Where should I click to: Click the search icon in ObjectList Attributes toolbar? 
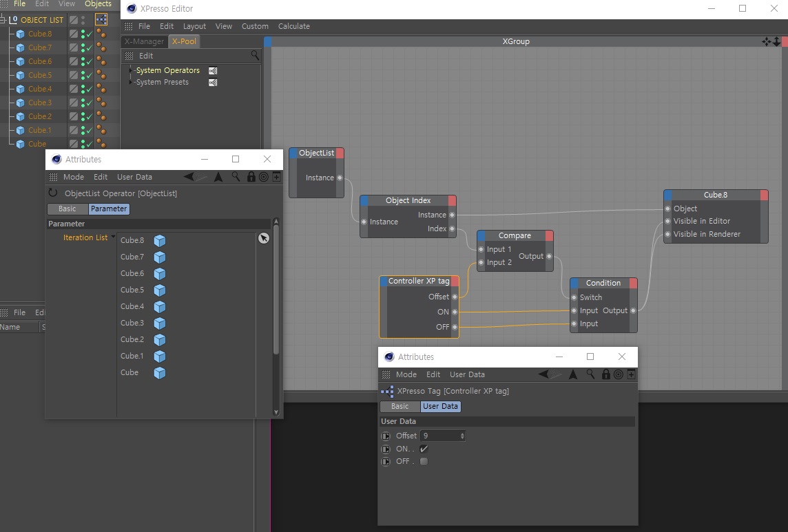236,177
